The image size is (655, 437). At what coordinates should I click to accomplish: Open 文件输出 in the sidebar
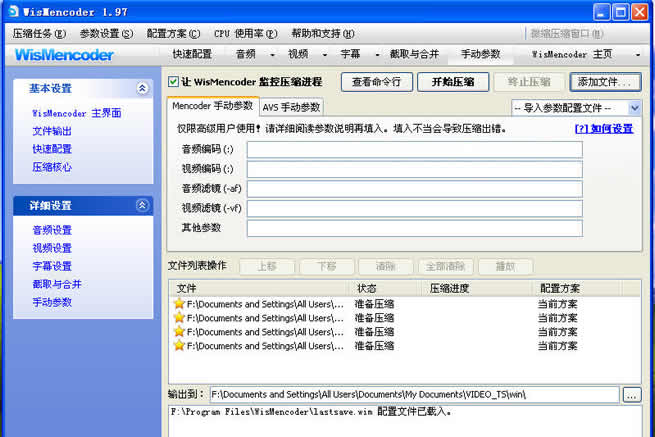(x=52, y=131)
